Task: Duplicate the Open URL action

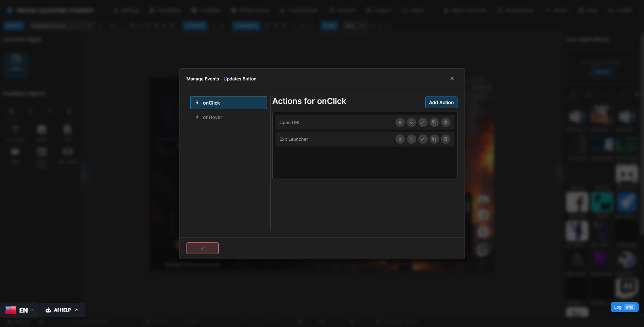Action: 434,122
